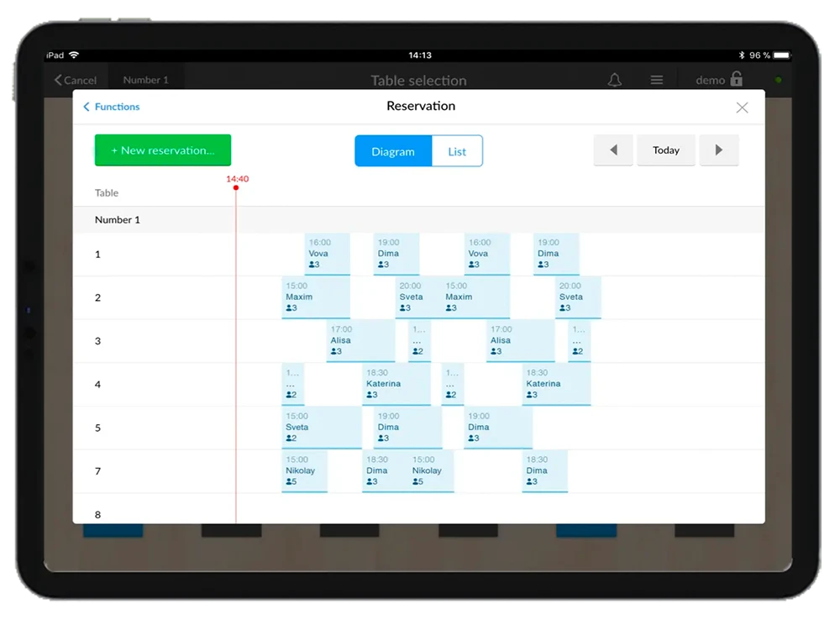This screenshot has height=620, width=840.
Task: Tap Cancel in the Table selection header
Action: coord(76,80)
